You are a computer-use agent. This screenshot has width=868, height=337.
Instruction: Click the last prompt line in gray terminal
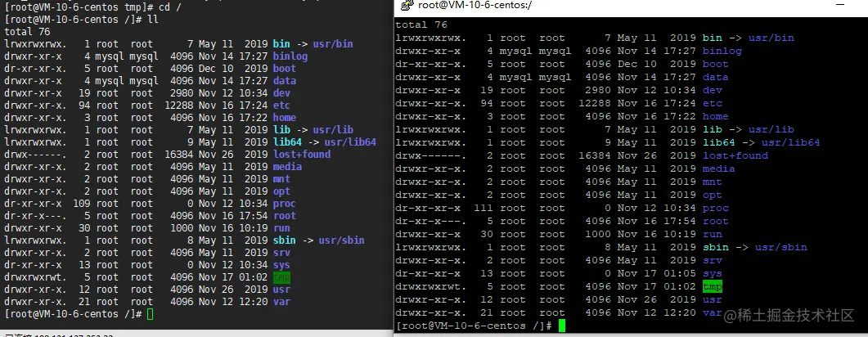click(73, 314)
